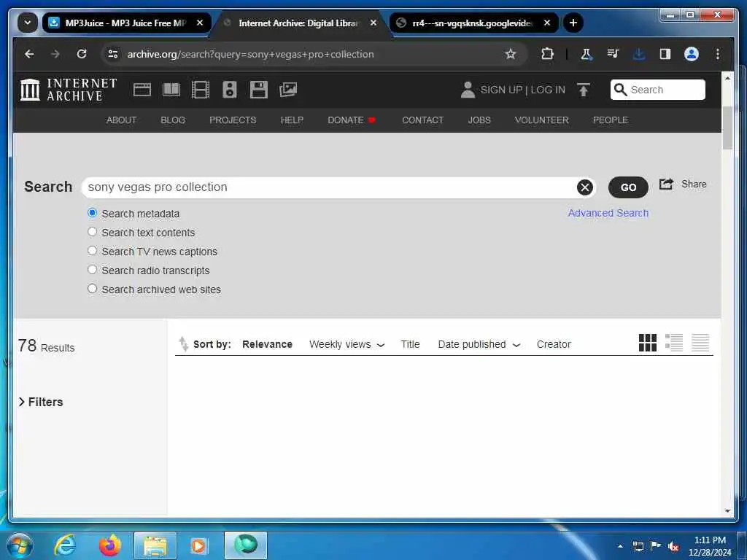Select Search TV news captions option
Screen dimensions: 747x560
coord(93,251)
